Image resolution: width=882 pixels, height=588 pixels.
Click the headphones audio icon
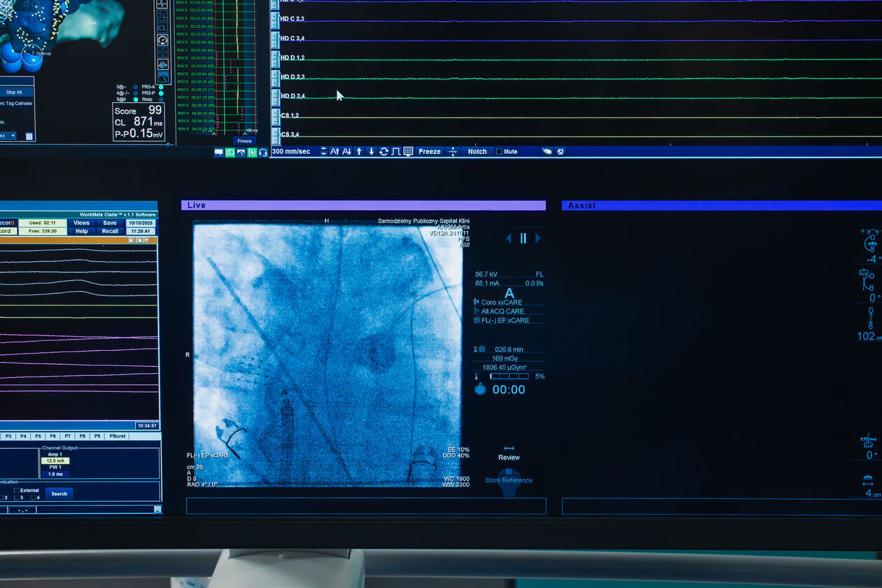(263, 152)
